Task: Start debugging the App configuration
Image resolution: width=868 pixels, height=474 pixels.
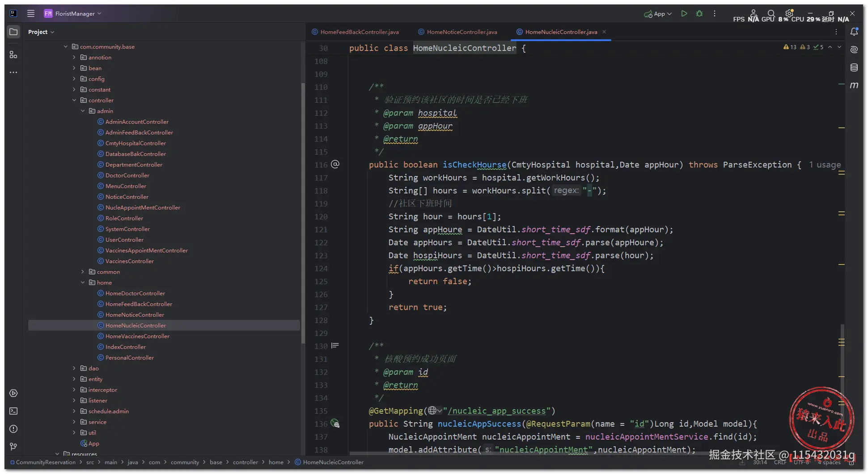Action: (699, 14)
